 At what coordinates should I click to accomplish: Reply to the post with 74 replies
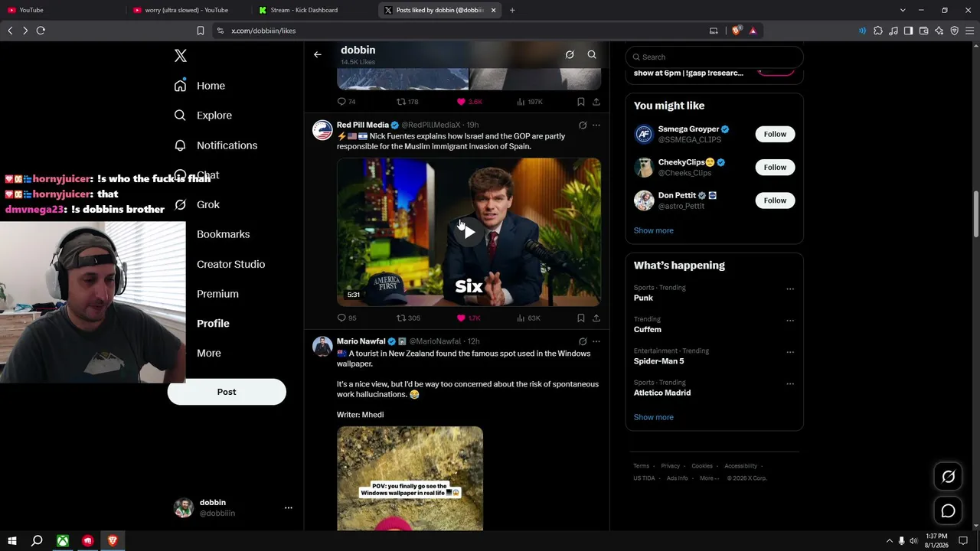347,102
